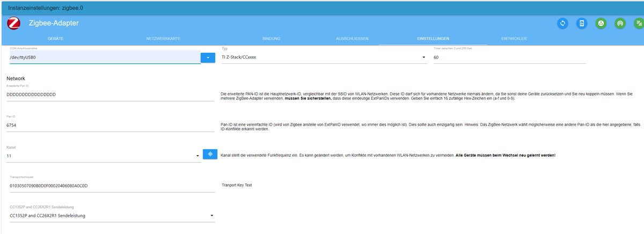644x234 pixels.
Task: Click the Instanzeinstellungen: zigbee.0 title
Action: coord(46,8)
